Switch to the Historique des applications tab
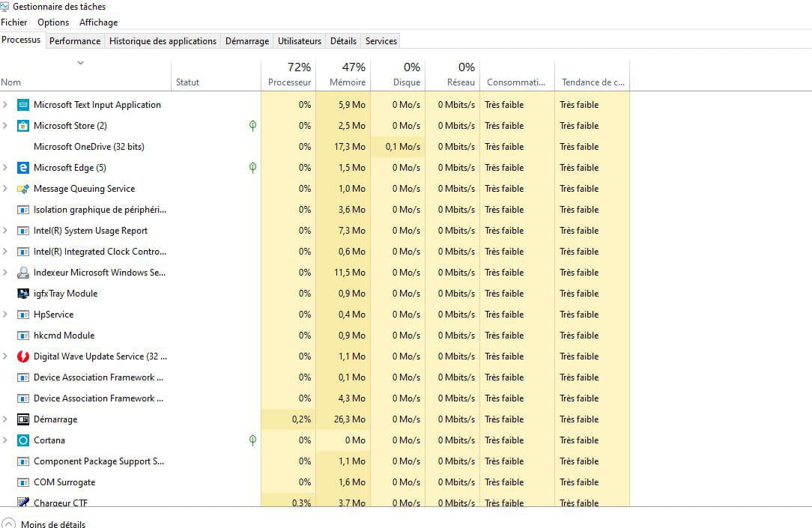Screen dimensions: 812x528 tap(163, 41)
